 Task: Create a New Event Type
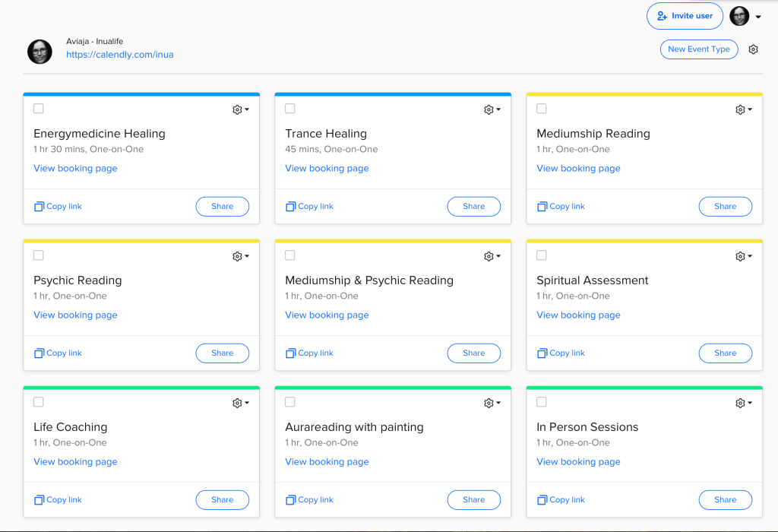698,49
